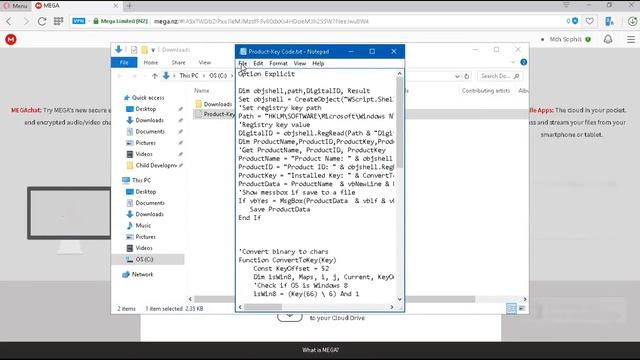This screenshot has width=640, height=360.
Task: Open Speed Dial grid icon
Action: tap(58, 21)
